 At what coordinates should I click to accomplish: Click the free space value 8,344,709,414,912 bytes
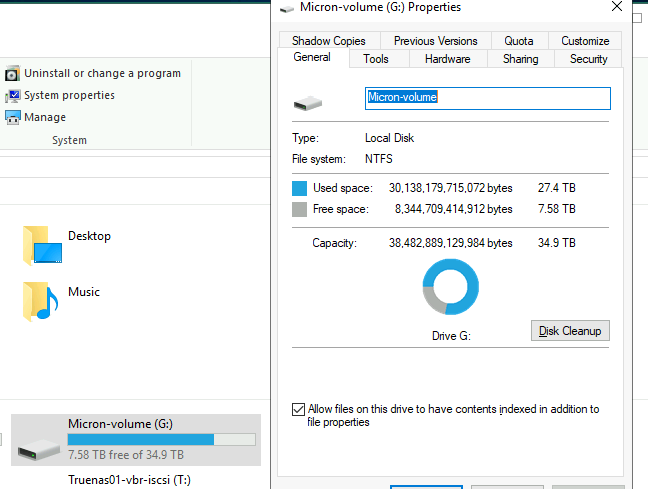453,209
